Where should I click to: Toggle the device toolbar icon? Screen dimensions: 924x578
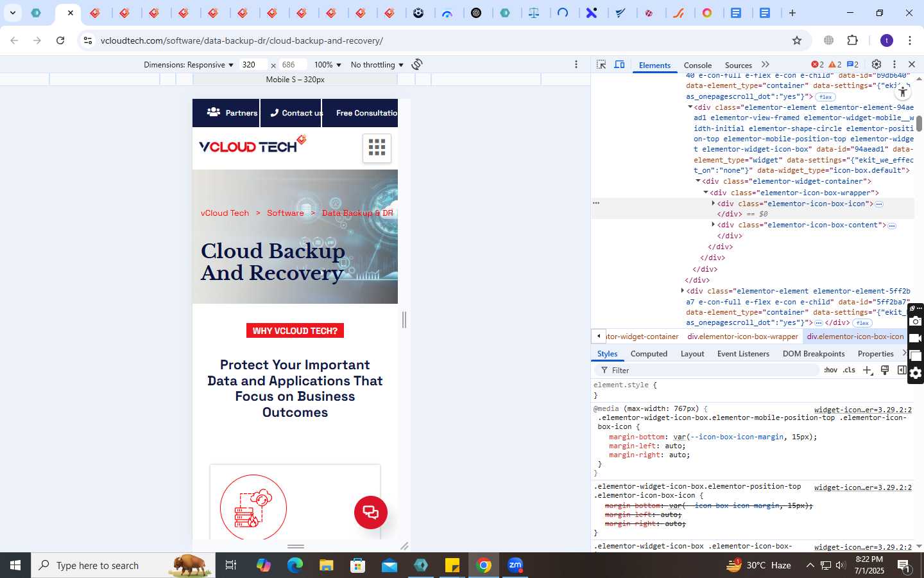click(620, 64)
